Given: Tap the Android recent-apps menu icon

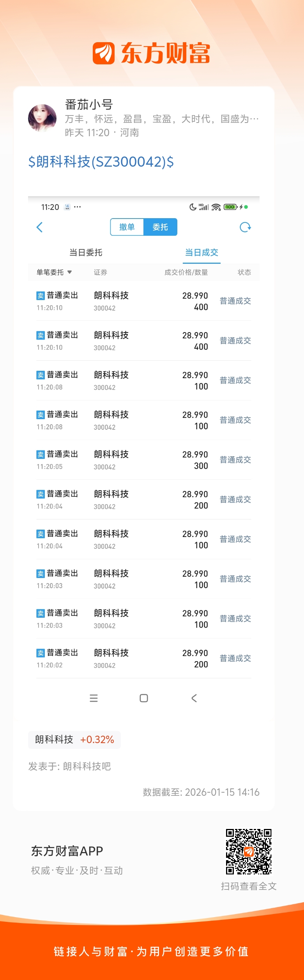Looking at the screenshot, I should tap(94, 698).
